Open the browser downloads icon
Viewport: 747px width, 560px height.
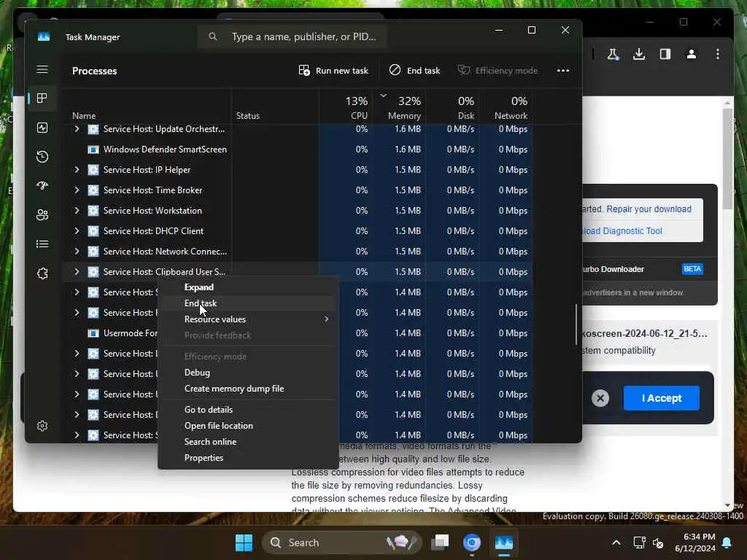[639, 54]
